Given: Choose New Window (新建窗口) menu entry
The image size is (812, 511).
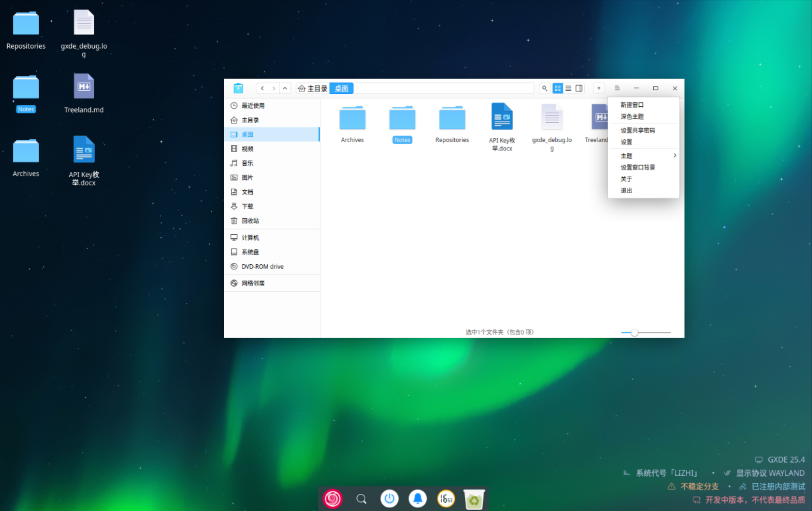Looking at the screenshot, I should click(643, 105).
